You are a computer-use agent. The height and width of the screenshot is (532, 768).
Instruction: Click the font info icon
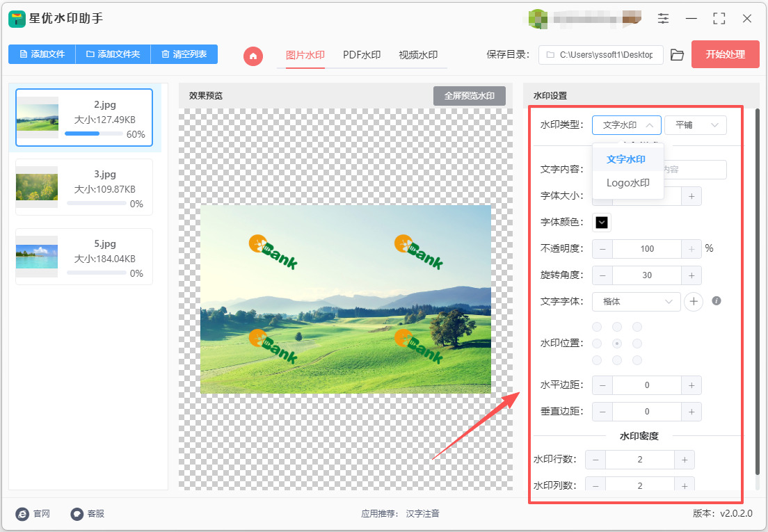click(716, 300)
